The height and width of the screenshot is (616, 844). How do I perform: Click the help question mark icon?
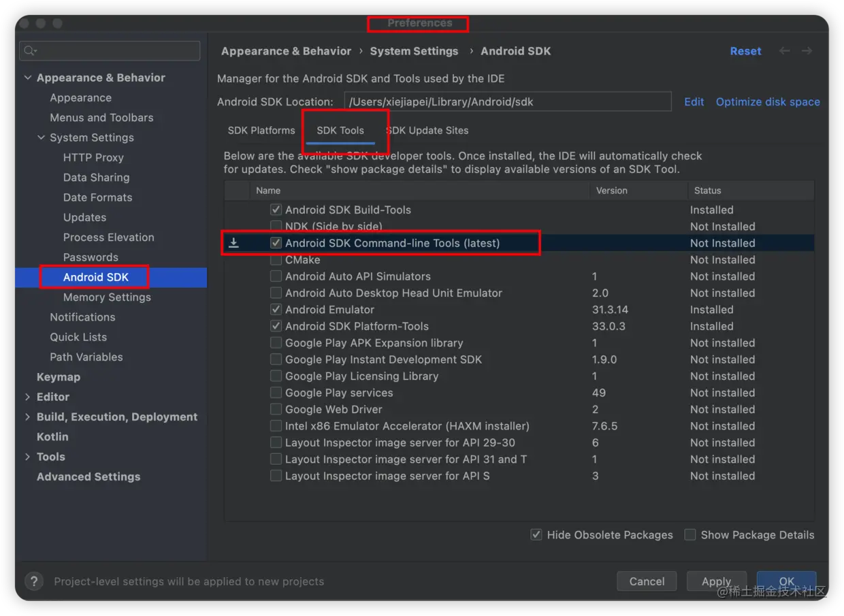coord(34,581)
